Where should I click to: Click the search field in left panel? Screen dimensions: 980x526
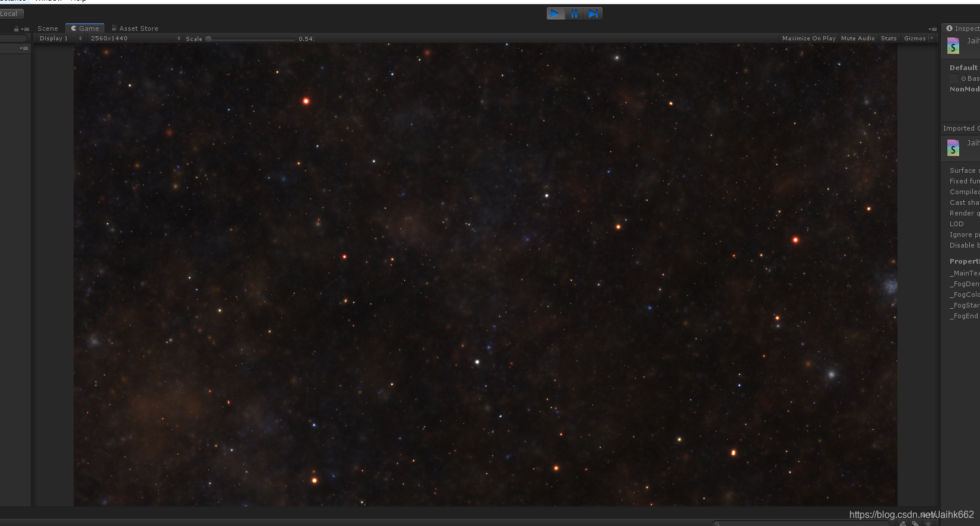pos(13,38)
